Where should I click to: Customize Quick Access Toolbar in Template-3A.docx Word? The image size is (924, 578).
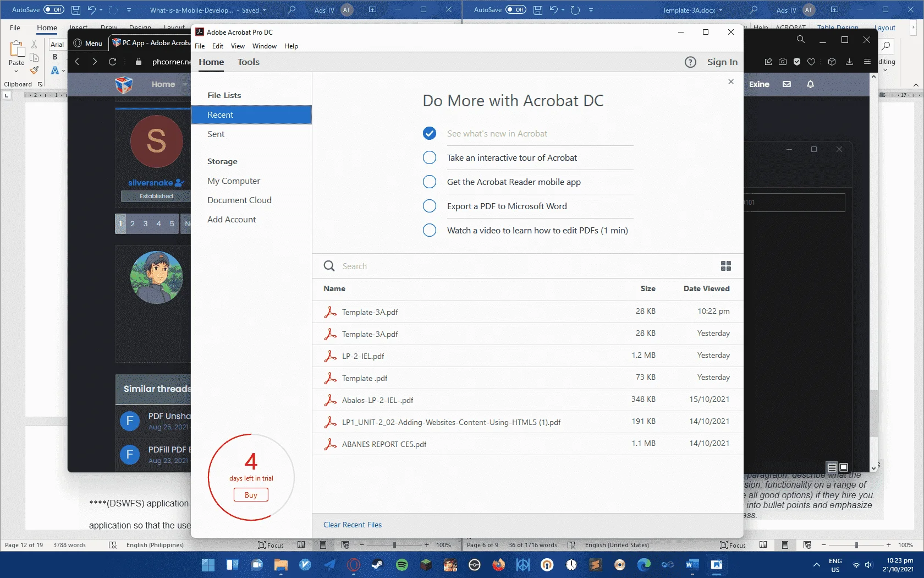(x=591, y=10)
